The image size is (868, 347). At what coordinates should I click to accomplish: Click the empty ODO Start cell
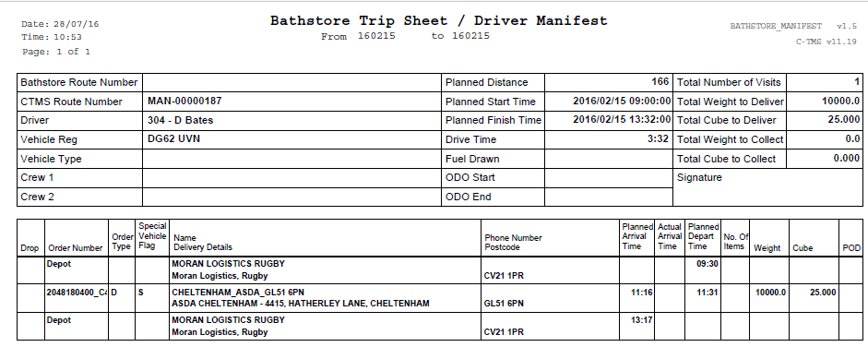[x=609, y=177]
